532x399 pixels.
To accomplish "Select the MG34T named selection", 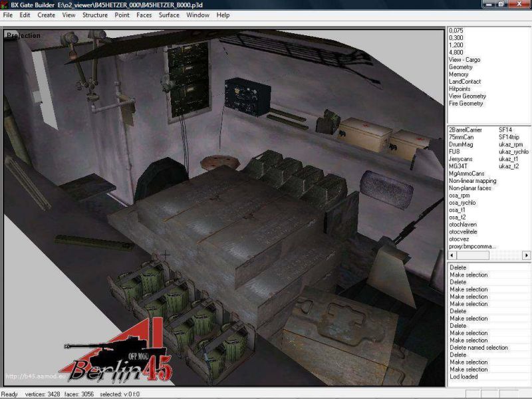I will (x=458, y=166).
